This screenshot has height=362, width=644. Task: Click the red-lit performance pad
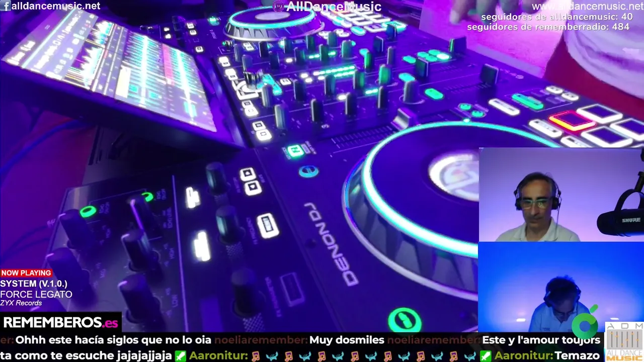572,121
